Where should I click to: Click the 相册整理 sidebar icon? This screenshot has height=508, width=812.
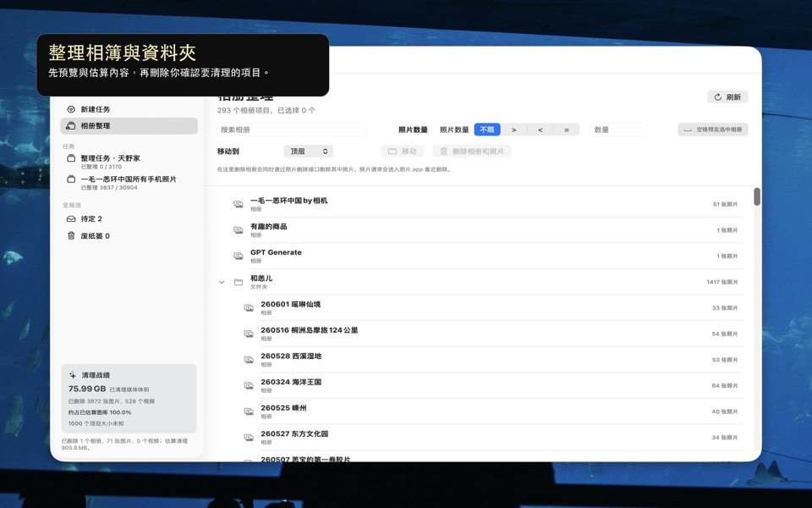click(71, 126)
